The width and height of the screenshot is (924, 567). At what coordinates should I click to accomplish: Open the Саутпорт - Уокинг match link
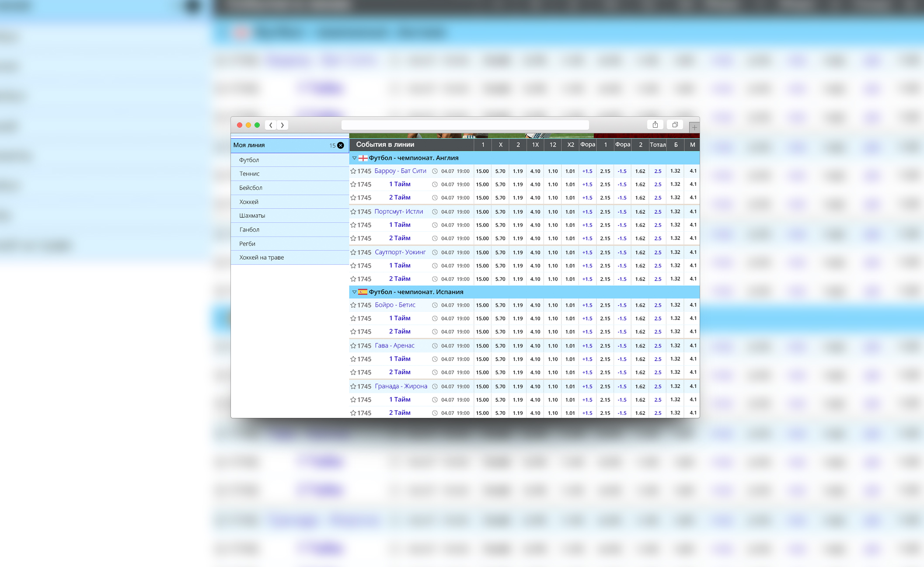click(x=400, y=252)
